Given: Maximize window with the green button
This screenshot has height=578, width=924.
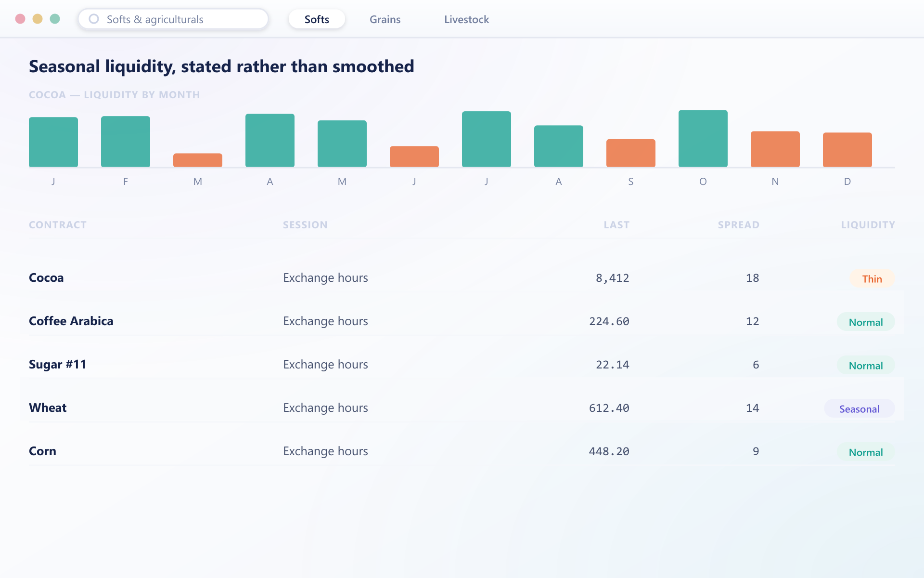Looking at the screenshot, I should pyautogui.click(x=55, y=19).
